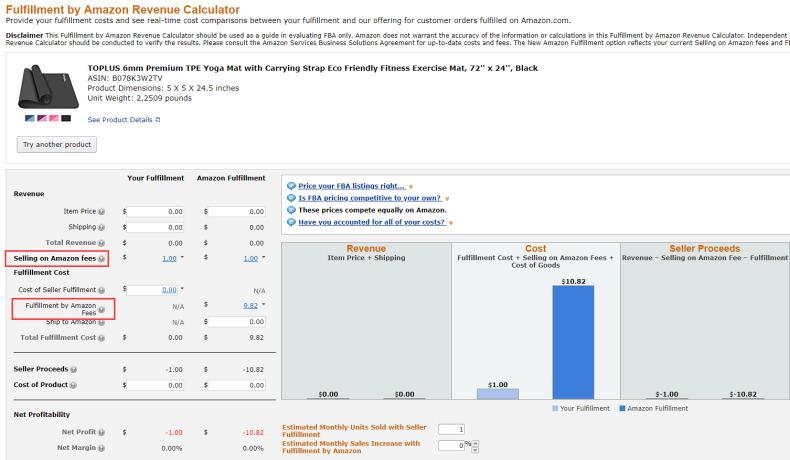Select the black yoga mat color swatch
Viewport: 790px width, 460px height.
tap(66, 118)
